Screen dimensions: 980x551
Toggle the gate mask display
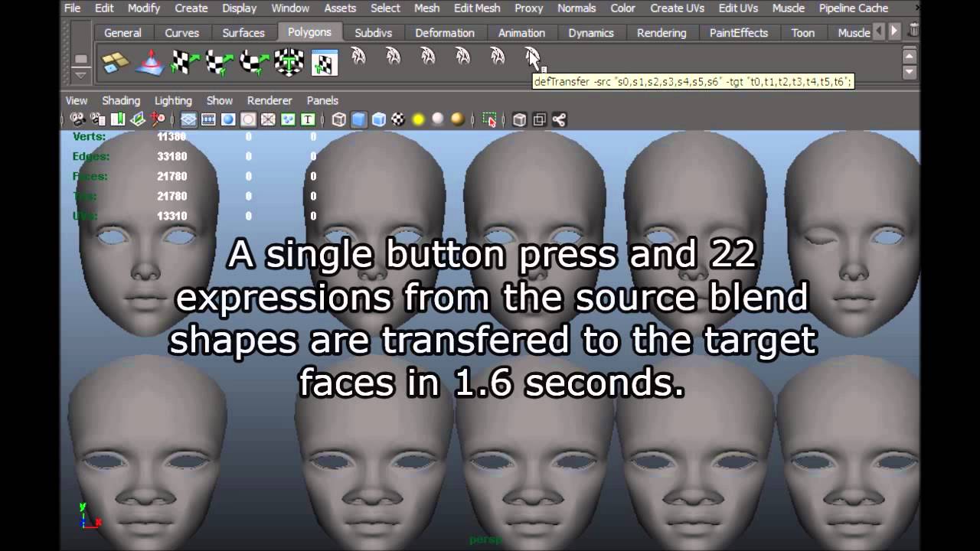click(x=248, y=119)
